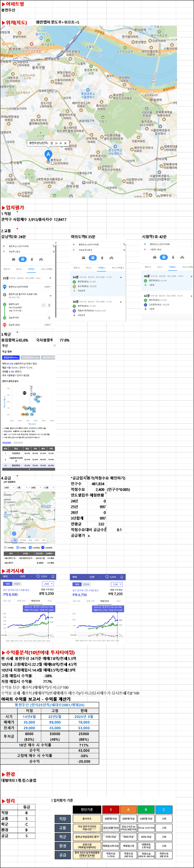The width and height of the screenshot is (194, 868).
Task: Select the transit bus icon in Gangnam route panel
Action: tap(22, 259)
